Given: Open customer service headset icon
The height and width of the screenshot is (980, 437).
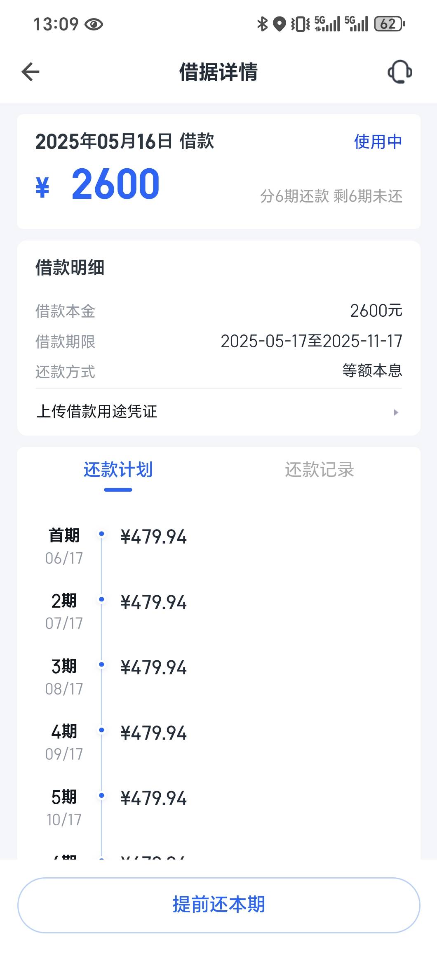Looking at the screenshot, I should pos(399,72).
